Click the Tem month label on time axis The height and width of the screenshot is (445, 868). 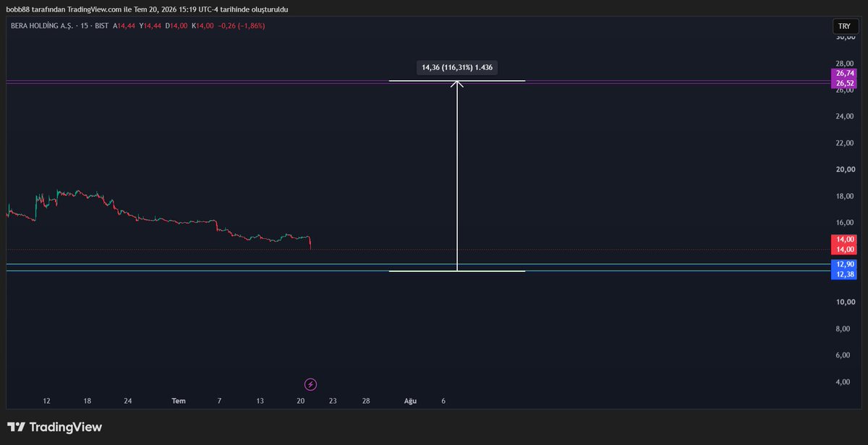(179, 401)
